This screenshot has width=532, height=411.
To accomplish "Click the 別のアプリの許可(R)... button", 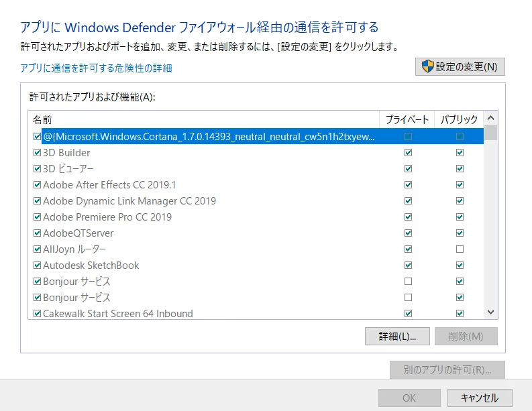I will [x=447, y=369].
